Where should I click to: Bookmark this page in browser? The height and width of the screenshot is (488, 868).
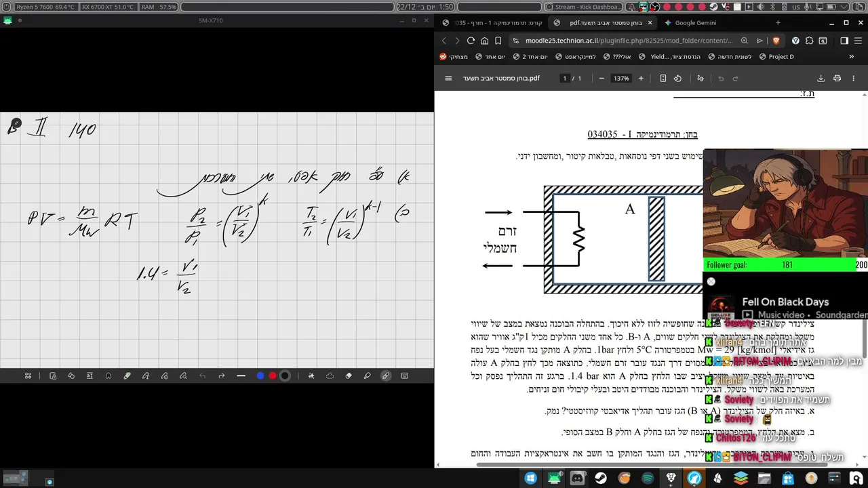(x=498, y=41)
